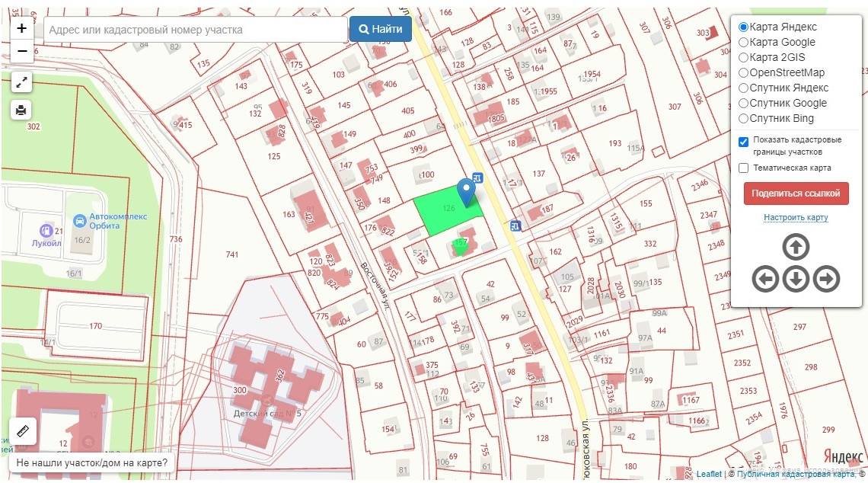Screen dimensions: 868x483
Task: Click the Детский сад №5 icon
Action: pos(266,400)
